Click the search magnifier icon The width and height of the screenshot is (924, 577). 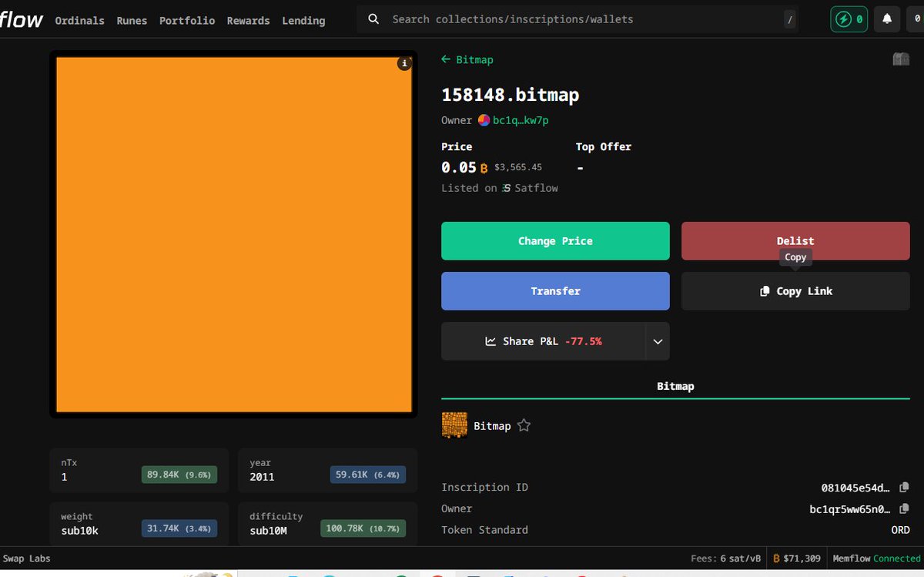(373, 18)
